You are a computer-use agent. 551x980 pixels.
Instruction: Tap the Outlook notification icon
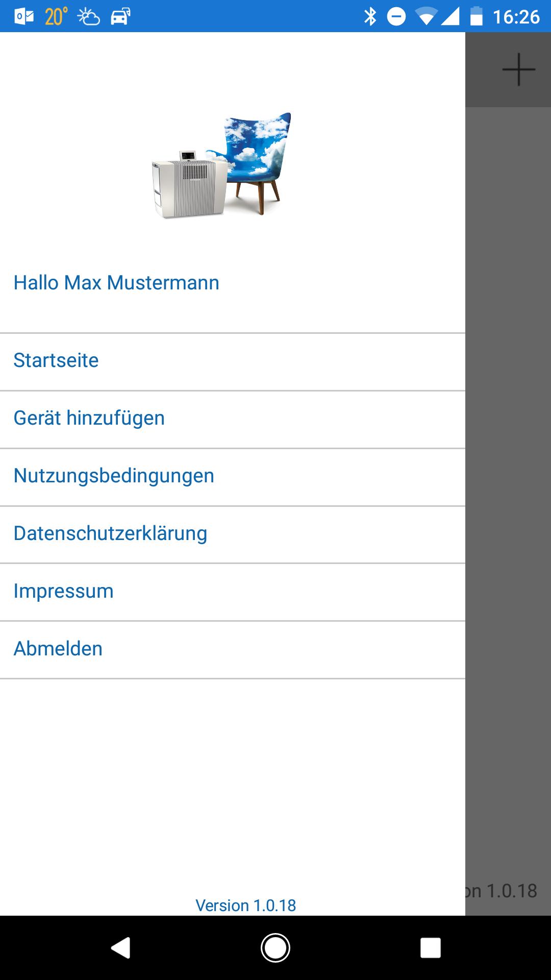coord(24,17)
